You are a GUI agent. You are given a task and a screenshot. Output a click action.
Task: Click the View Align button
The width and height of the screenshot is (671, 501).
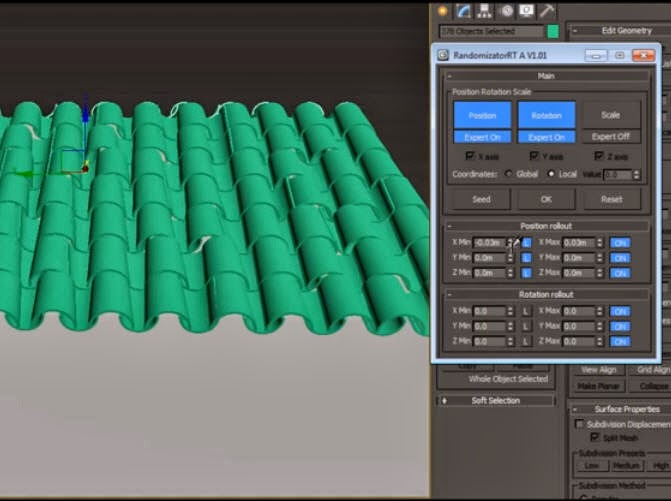599,370
